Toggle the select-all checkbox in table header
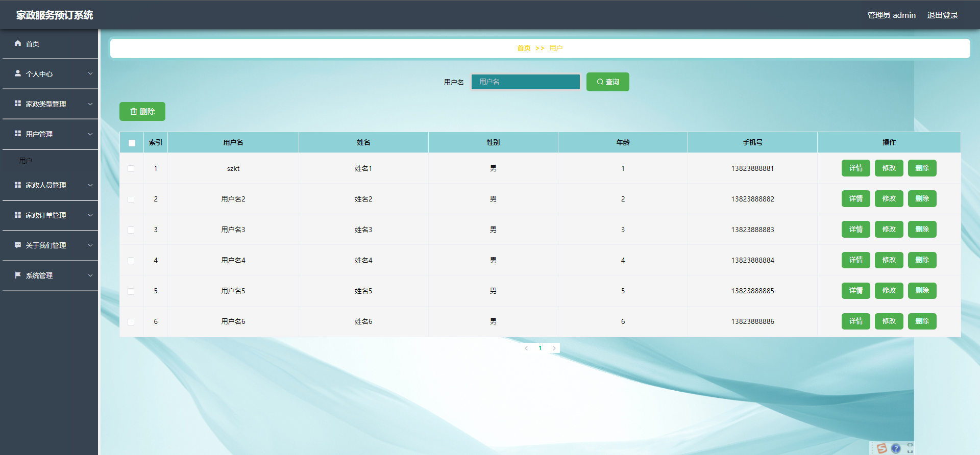 point(132,143)
